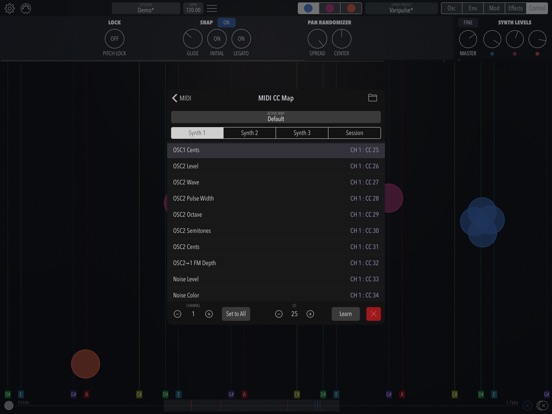Screen dimensions: 552x414
Task: Select the blue synth circle selector
Action: 308,8
